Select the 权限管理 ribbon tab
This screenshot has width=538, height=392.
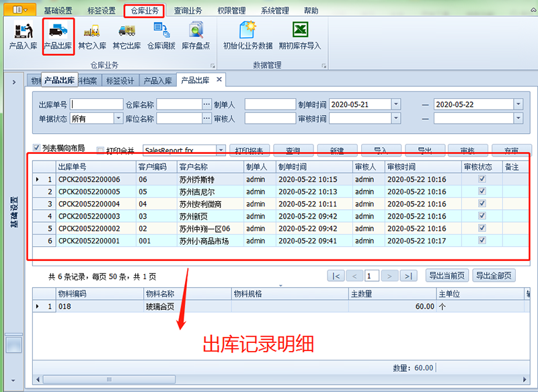coord(231,11)
